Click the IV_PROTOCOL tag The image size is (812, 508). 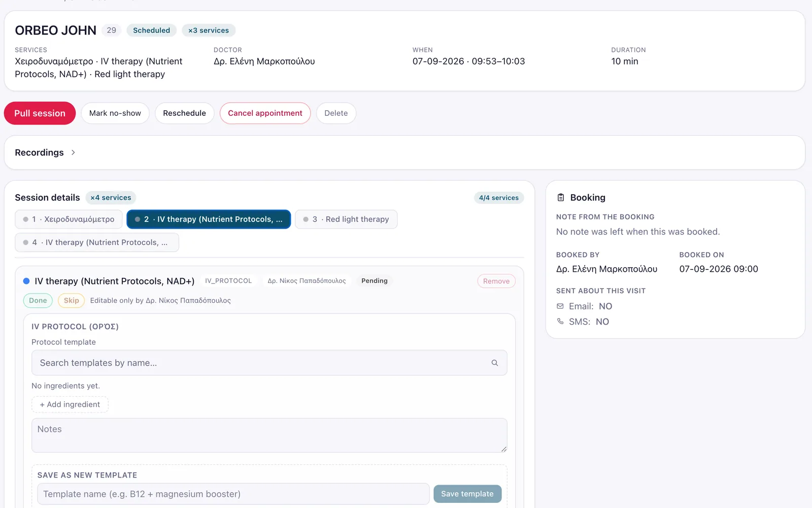pos(228,281)
